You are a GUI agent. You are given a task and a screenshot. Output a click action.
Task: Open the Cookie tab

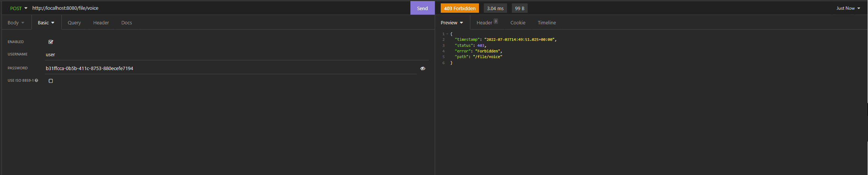(518, 23)
